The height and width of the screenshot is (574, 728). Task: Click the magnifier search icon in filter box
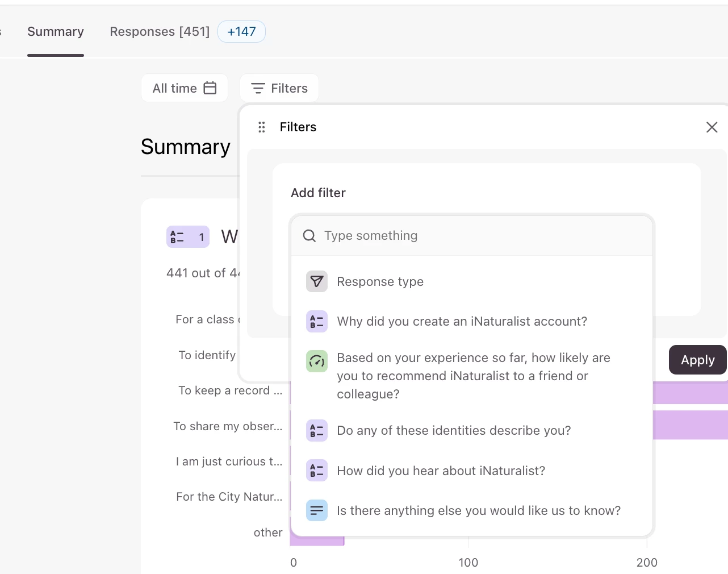tap(309, 236)
